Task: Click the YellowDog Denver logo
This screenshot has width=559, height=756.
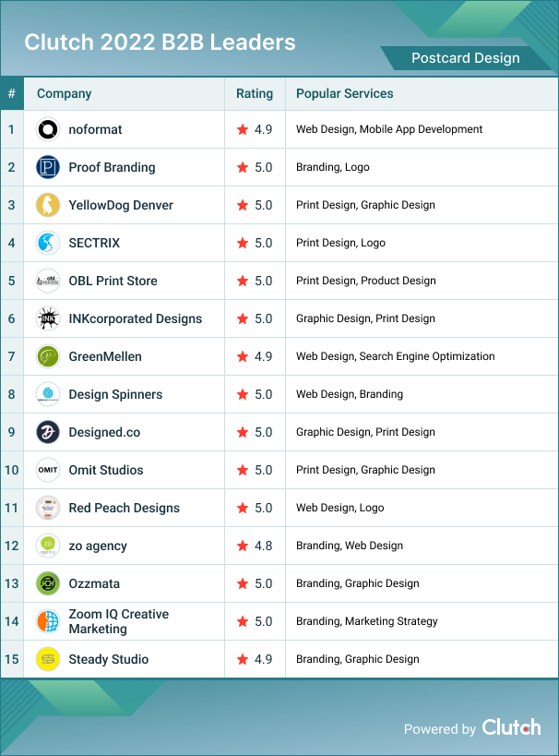Action: pyautogui.click(x=48, y=205)
